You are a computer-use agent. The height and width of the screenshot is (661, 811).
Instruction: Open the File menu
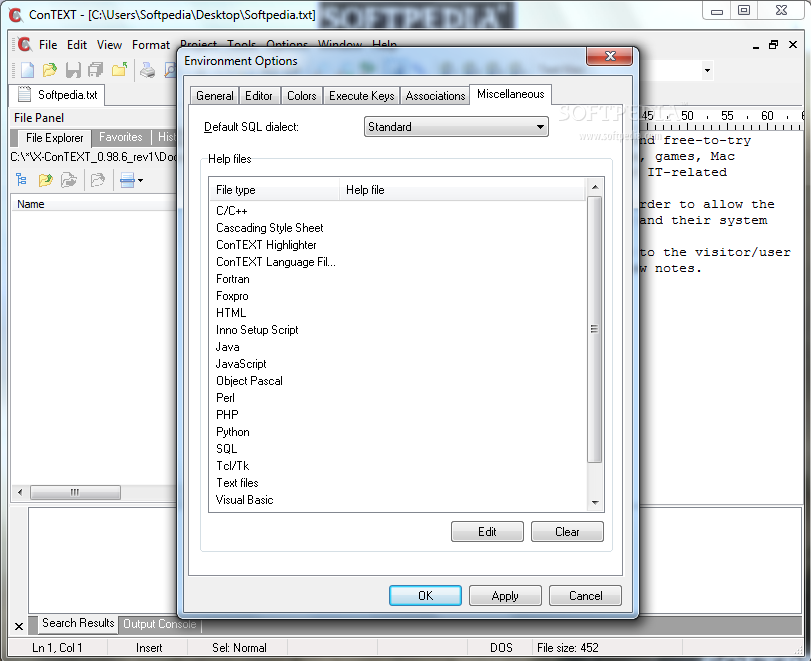click(48, 45)
